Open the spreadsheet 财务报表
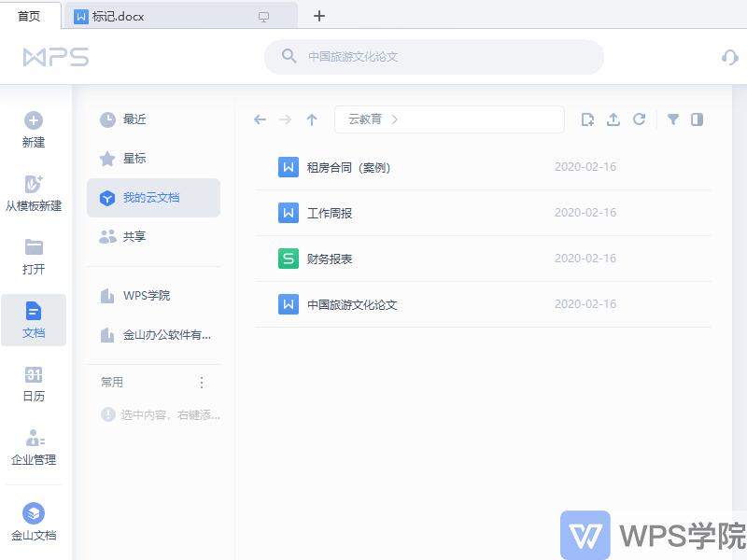 point(484,259)
